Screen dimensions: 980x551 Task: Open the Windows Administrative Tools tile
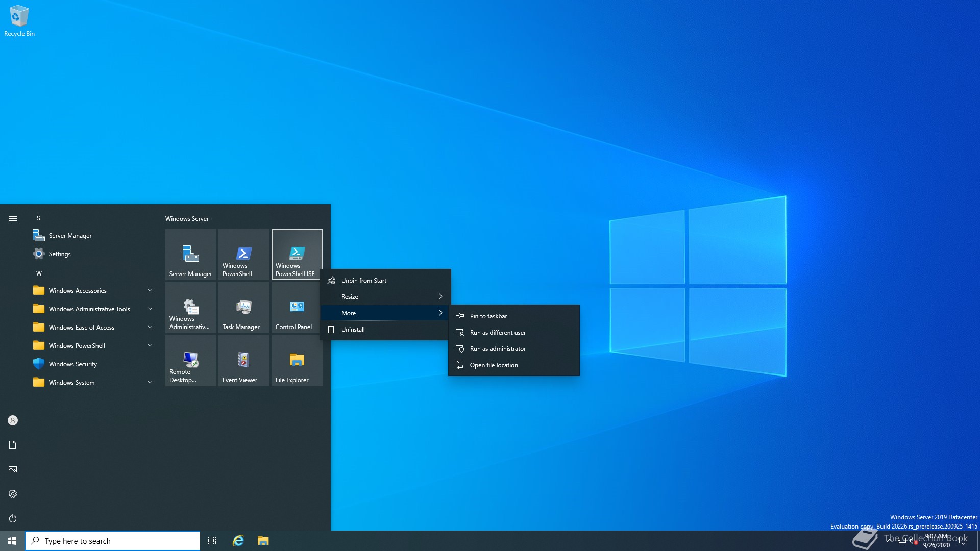click(x=191, y=308)
